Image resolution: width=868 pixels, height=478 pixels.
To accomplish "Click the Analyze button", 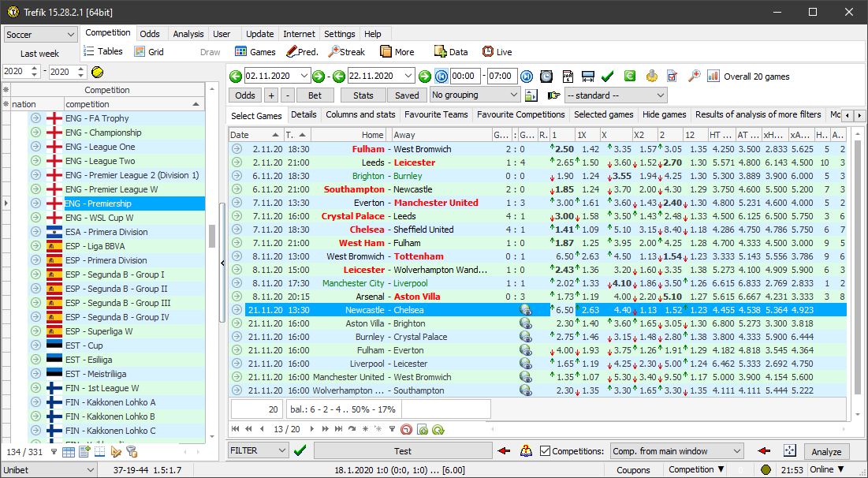I will [826, 452].
